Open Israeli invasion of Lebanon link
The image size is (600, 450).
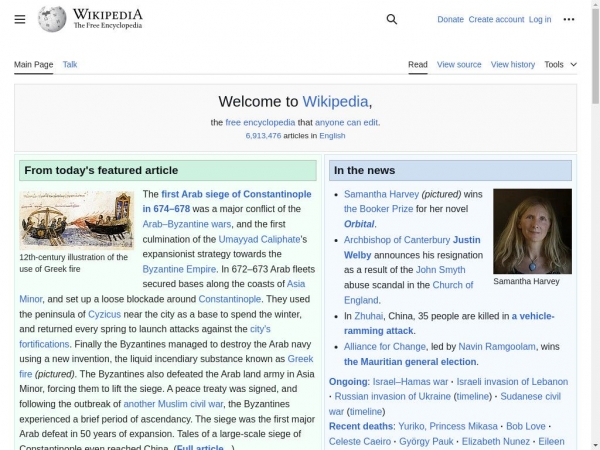[512, 382]
